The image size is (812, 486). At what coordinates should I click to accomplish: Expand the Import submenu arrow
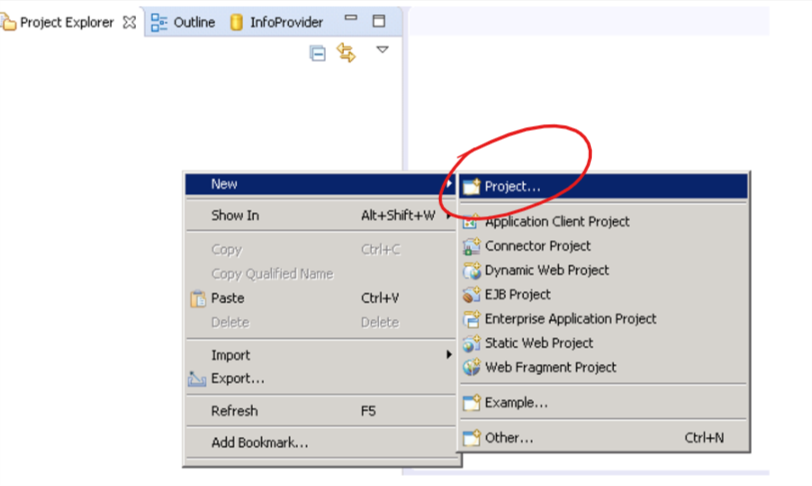click(448, 355)
